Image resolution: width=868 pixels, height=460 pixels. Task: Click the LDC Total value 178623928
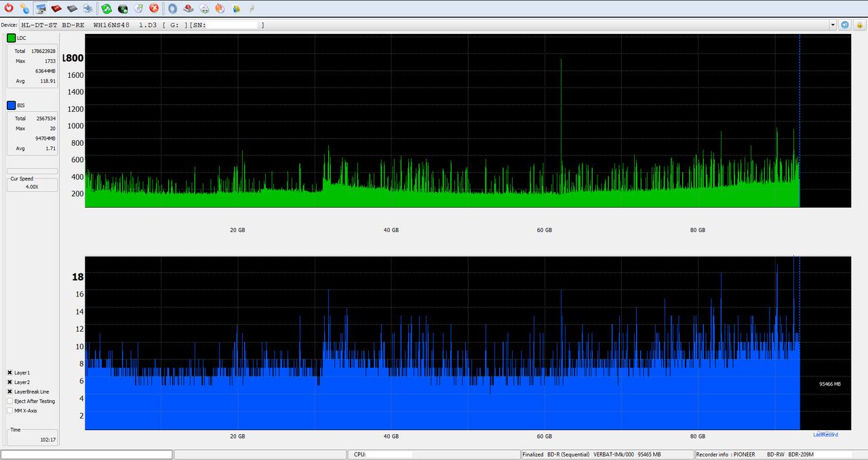[43, 51]
